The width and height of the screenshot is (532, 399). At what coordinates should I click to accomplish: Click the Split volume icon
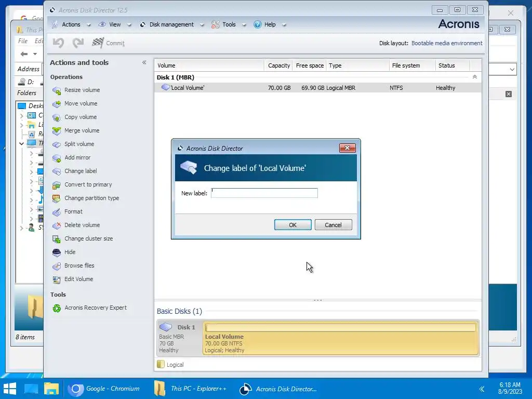(57, 144)
